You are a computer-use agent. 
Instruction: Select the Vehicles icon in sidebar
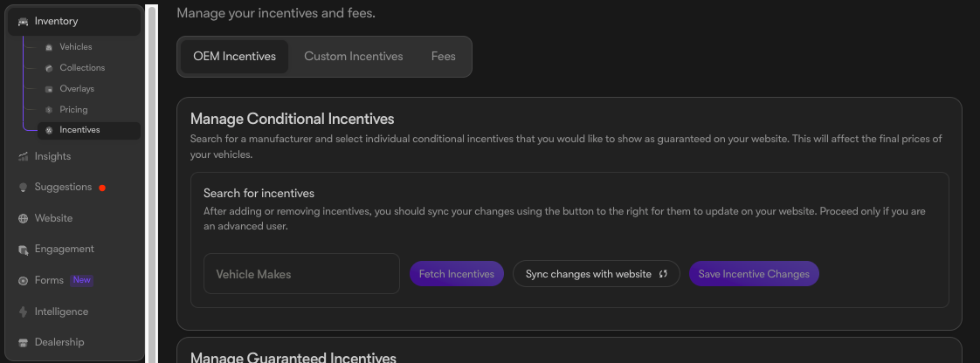(49, 47)
